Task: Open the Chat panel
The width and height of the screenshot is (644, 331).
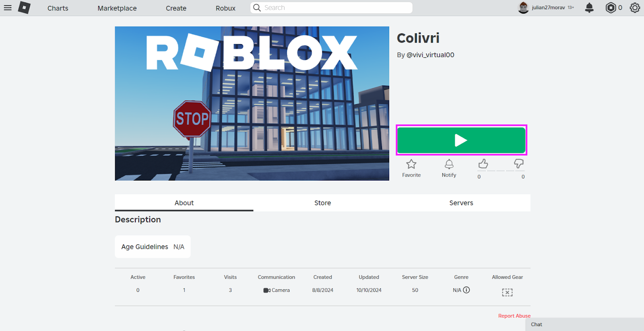Action: 584,324
